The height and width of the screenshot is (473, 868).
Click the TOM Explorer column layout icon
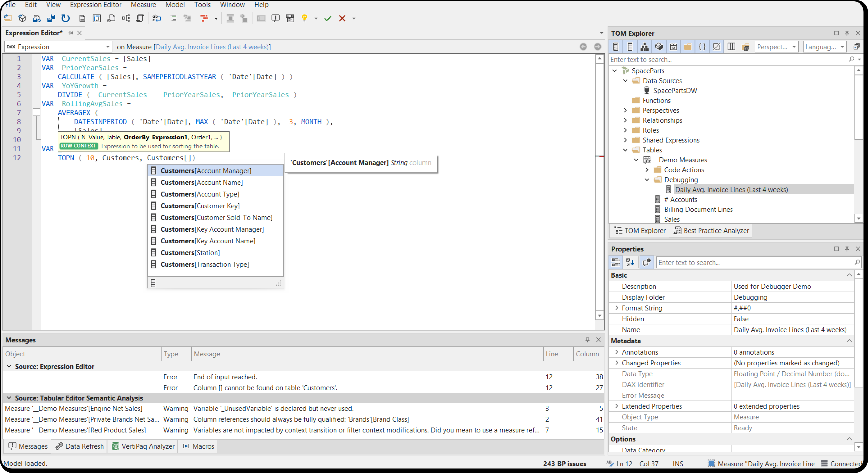tap(731, 47)
